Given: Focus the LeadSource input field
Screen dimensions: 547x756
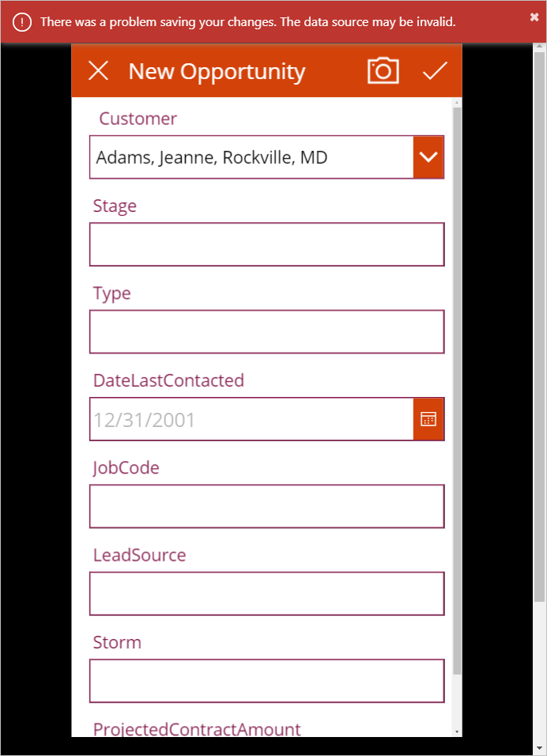Looking at the screenshot, I should point(266,594).
